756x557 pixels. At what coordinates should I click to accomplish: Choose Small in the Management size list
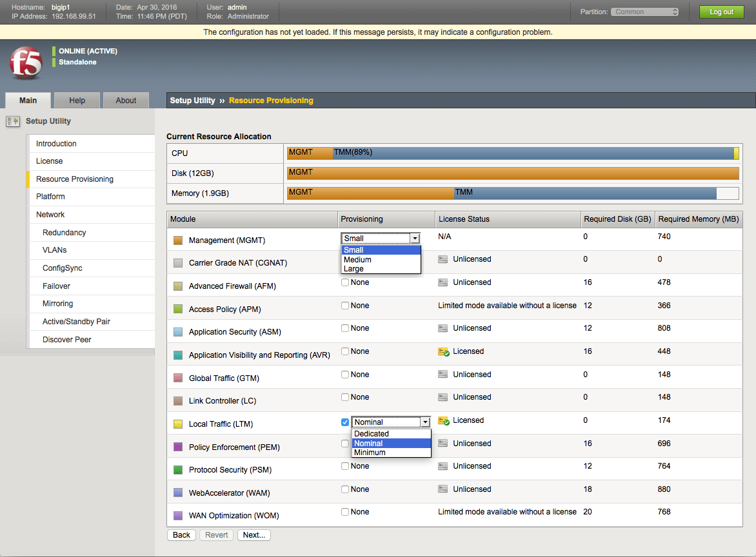[x=381, y=250]
